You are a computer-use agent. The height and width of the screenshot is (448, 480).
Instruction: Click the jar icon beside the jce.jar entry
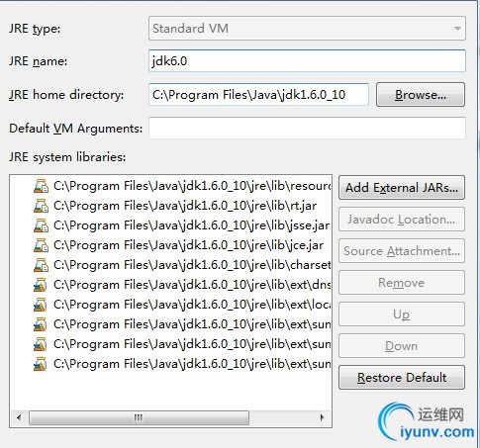tap(41, 245)
